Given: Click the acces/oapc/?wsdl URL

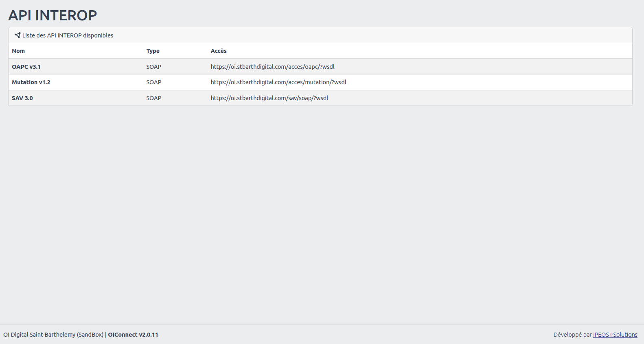Looking at the screenshot, I should 272,67.
